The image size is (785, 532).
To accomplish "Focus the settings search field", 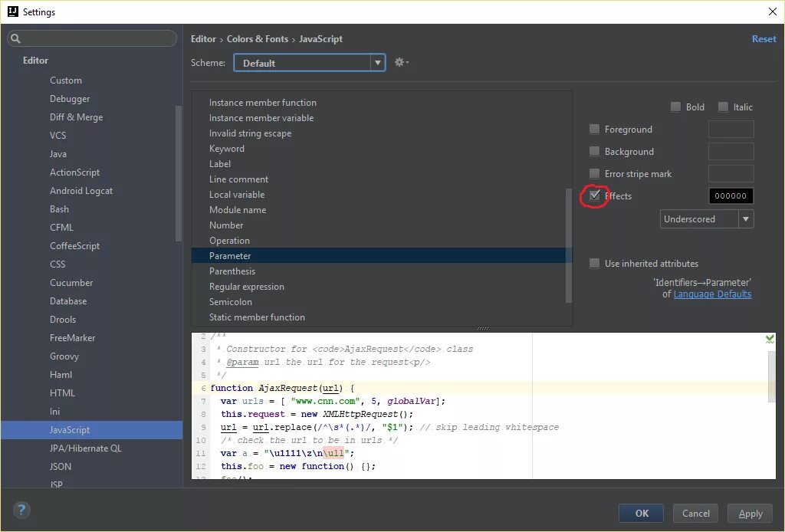I will [92, 38].
